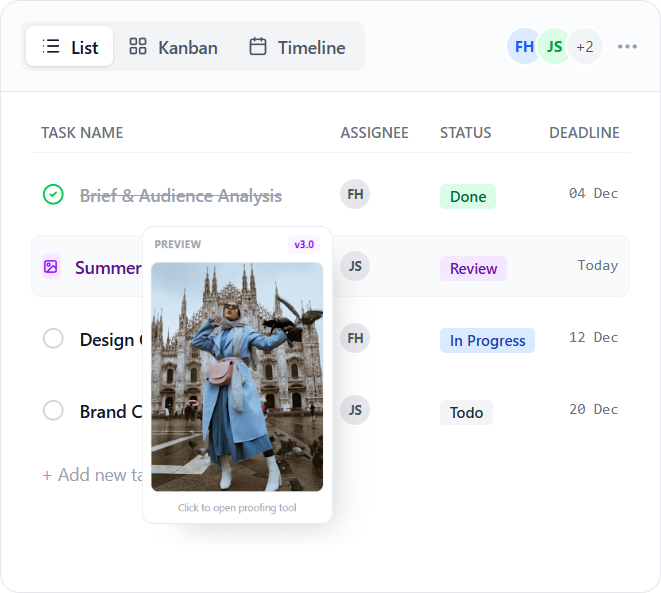Click the image icon on Summer task row
661x593 pixels.
(x=51, y=267)
